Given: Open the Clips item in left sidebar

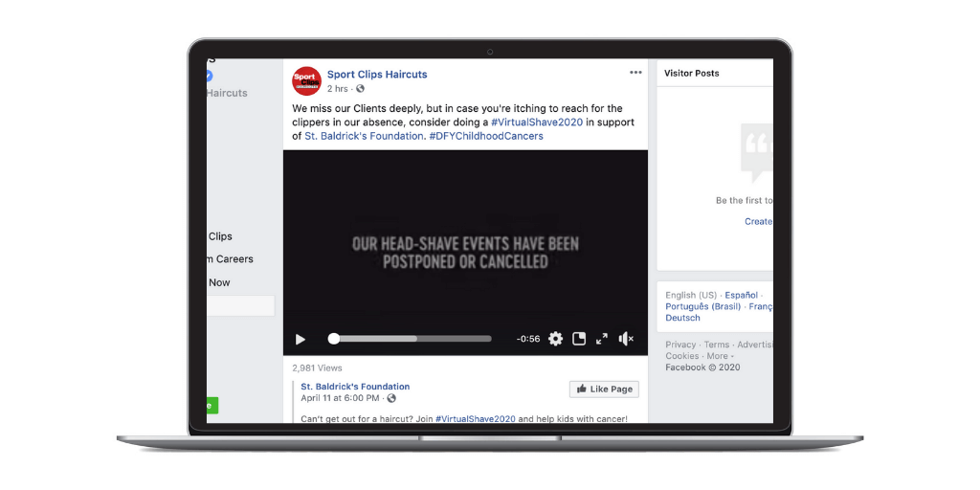Looking at the screenshot, I should pos(220,236).
